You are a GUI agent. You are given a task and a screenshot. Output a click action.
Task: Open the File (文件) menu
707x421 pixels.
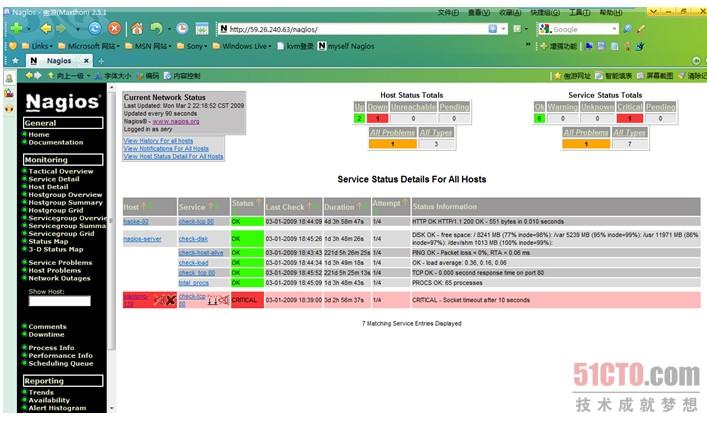(448, 12)
